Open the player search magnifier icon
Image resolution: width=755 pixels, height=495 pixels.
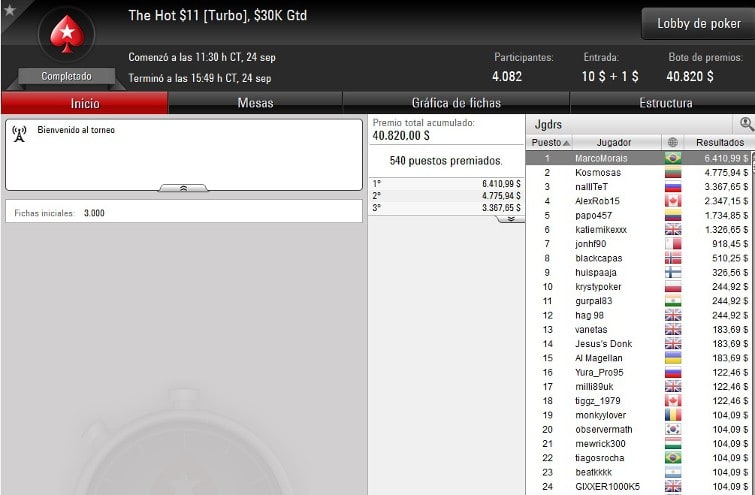pos(746,124)
